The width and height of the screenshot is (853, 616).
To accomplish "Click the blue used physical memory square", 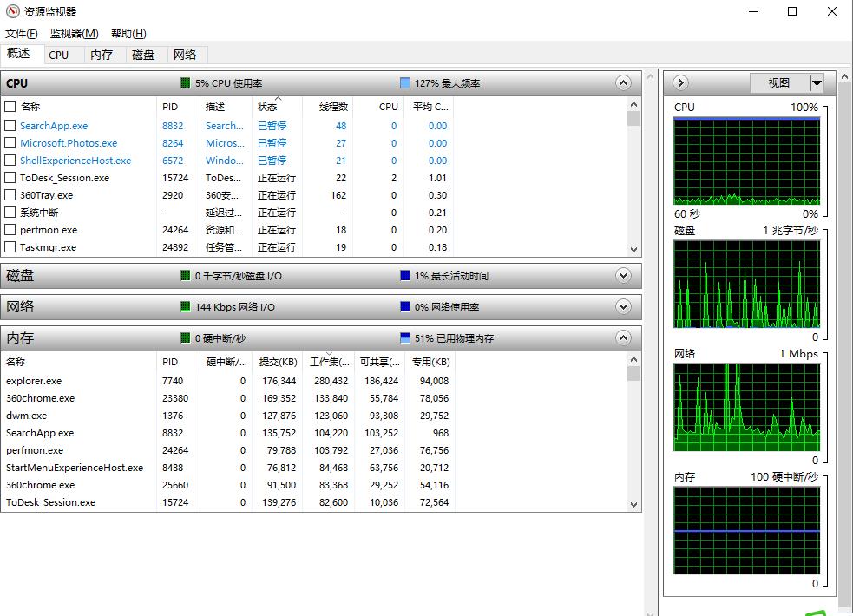I will 404,337.
